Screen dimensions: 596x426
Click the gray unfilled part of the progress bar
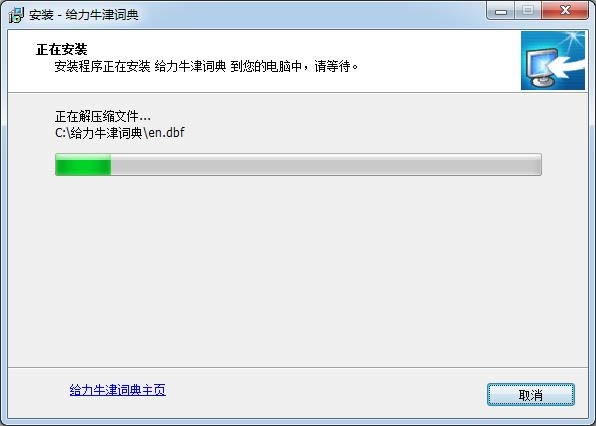[326, 165]
